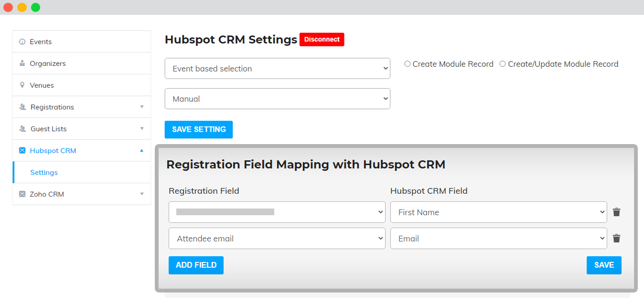The image size is (644, 303).
Task: Open the Manual dropdown
Action: (278, 99)
